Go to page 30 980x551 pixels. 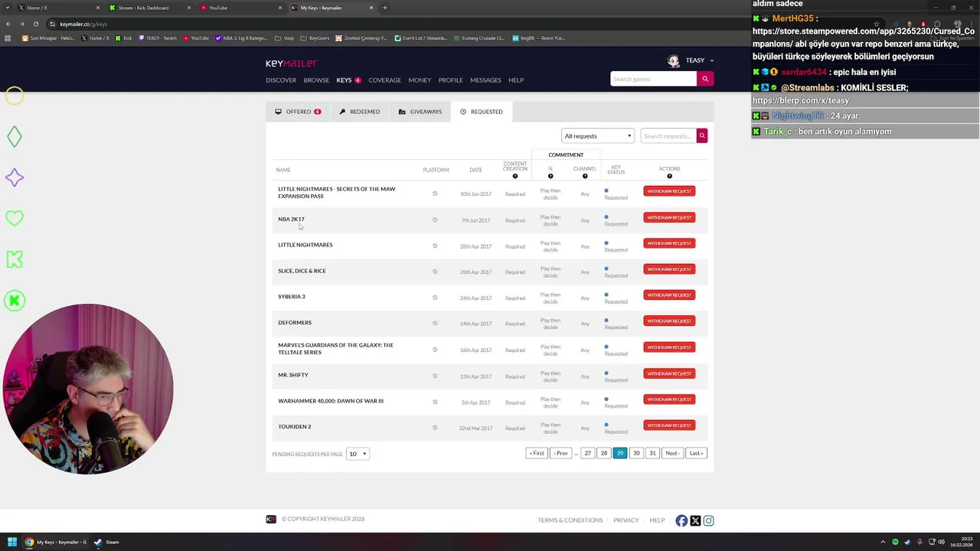click(x=636, y=453)
